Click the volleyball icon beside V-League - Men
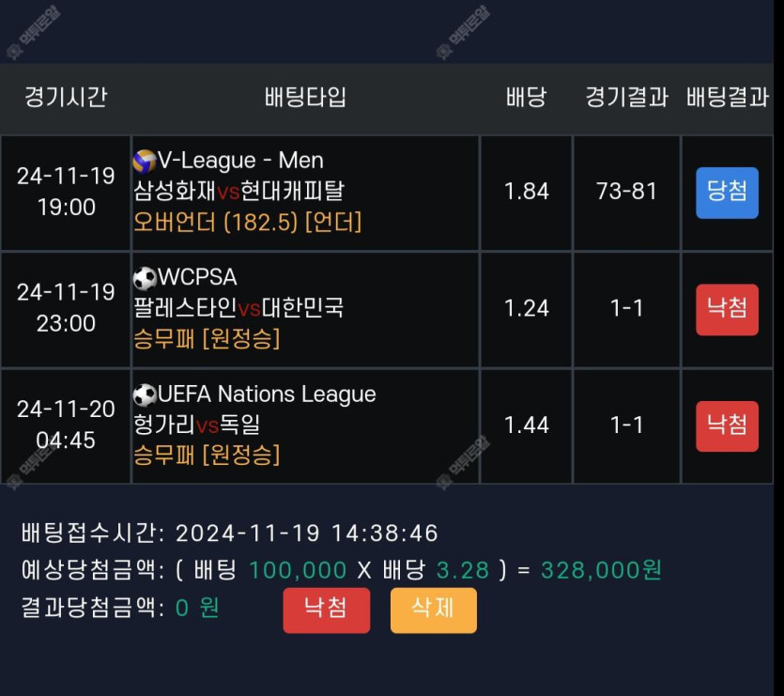784x696 pixels. 145,162
